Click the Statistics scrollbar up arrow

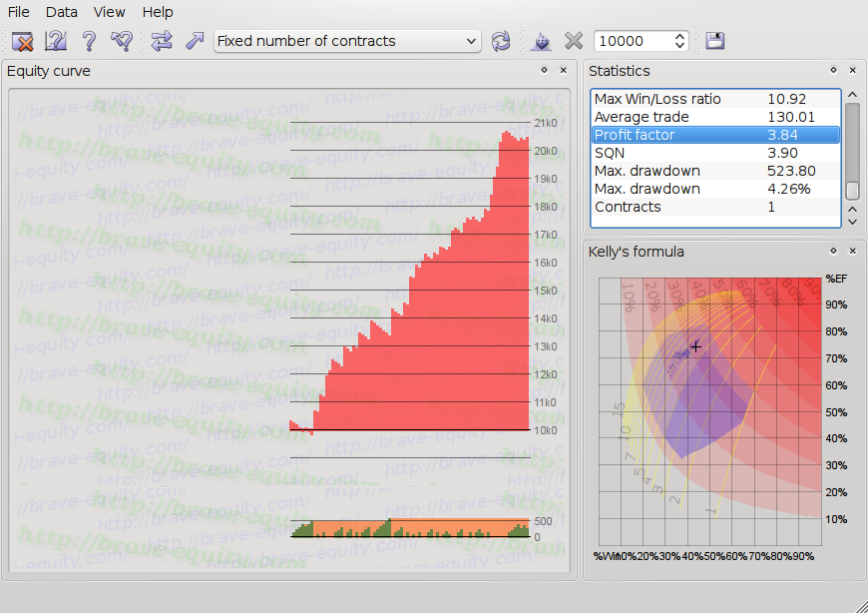(852, 95)
